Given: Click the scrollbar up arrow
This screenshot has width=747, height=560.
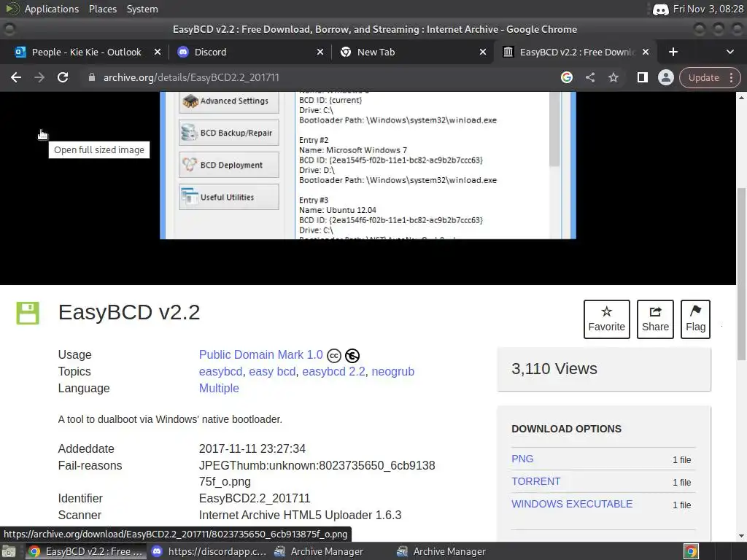Looking at the screenshot, I should pyautogui.click(x=741, y=97).
